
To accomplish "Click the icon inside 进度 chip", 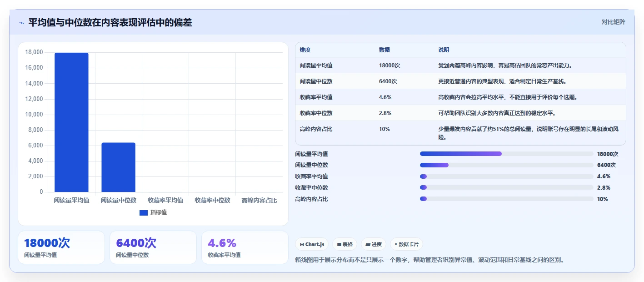I will tap(368, 245).
